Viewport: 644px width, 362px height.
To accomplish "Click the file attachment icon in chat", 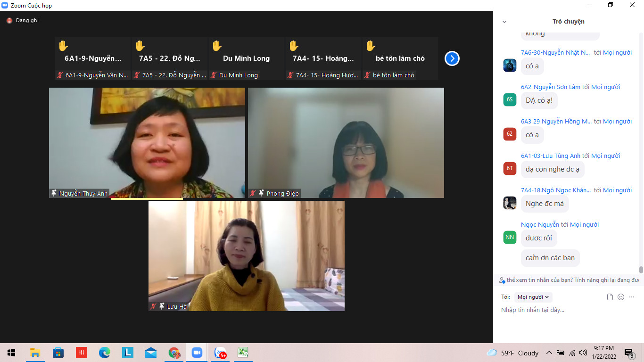I will click(610, 297).
